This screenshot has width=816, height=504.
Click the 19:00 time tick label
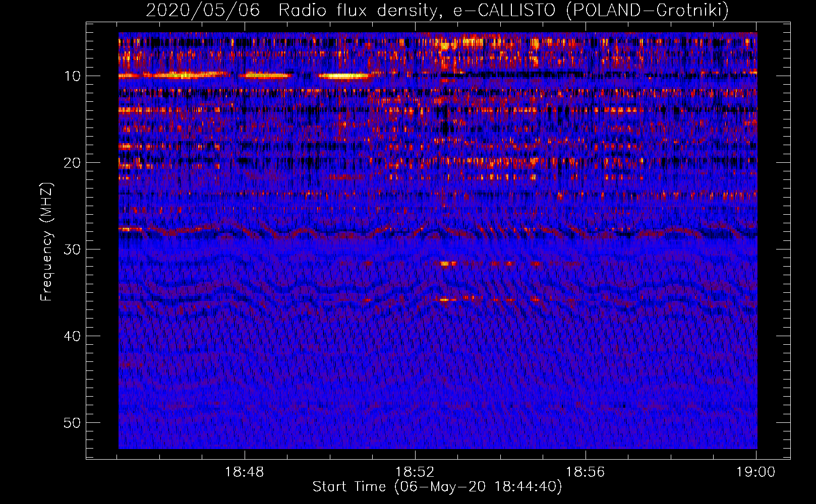click(x=755, y=472)
